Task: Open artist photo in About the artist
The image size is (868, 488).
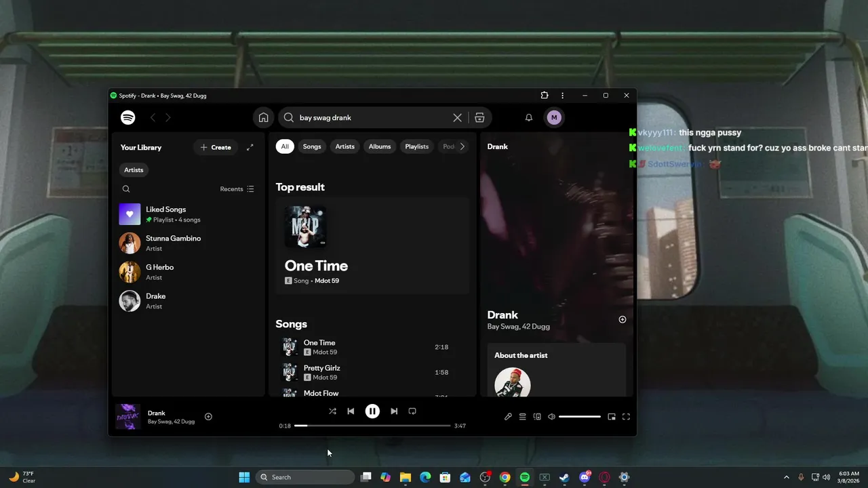Action: click(513, 382)
